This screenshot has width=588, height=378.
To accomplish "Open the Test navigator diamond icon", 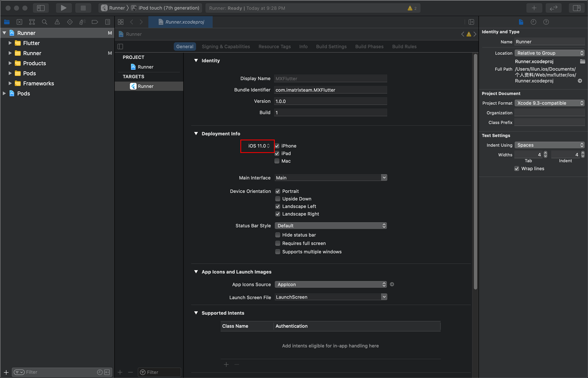I will (70, 22).
